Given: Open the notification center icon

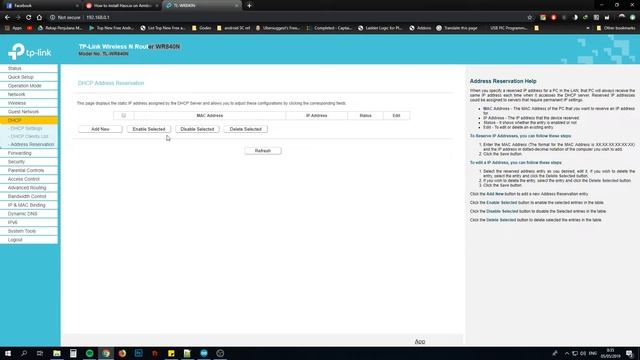Looking at the screenshot, I should [629, 353].
